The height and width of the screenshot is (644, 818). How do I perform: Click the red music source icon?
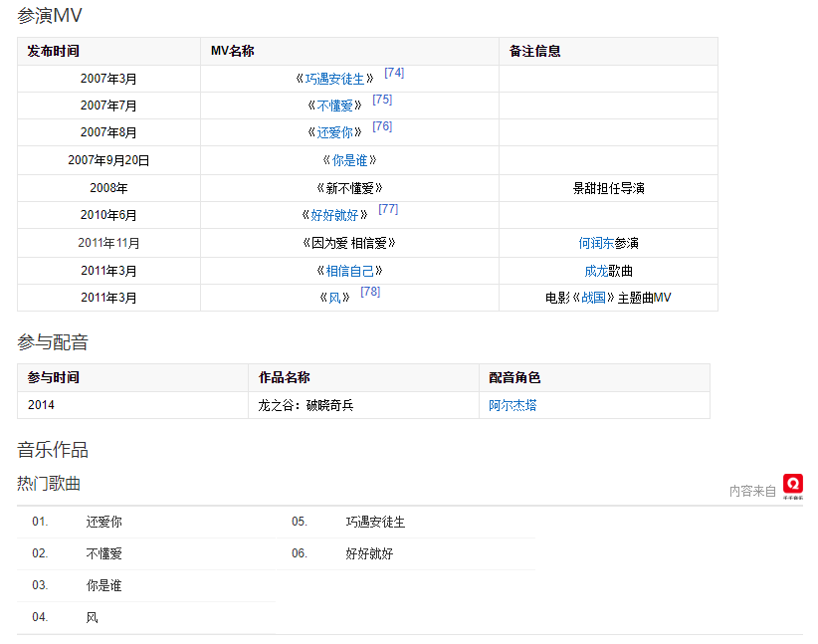coord(792,485)
